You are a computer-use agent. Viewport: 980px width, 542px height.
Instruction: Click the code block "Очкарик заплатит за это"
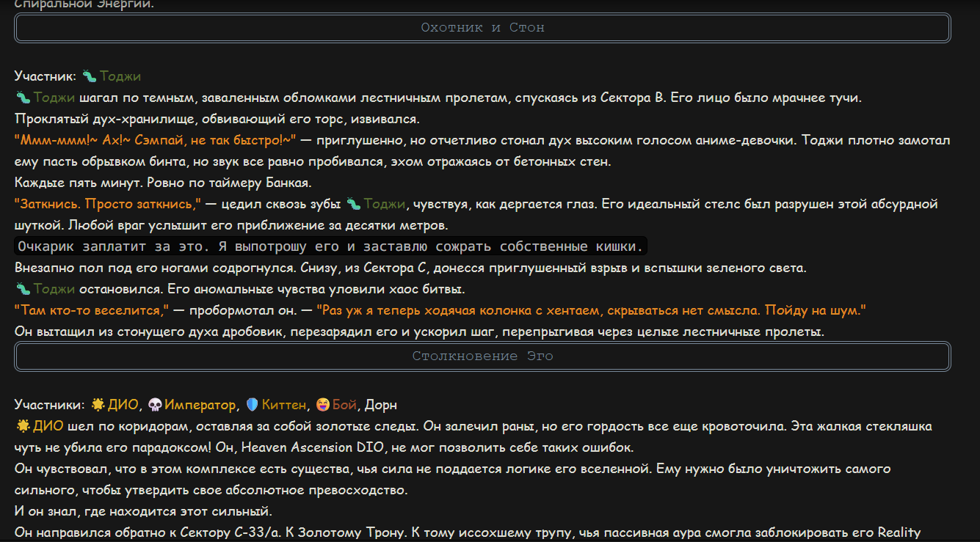[330, 246]
